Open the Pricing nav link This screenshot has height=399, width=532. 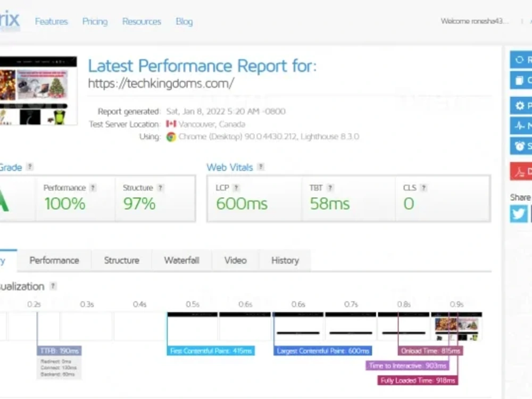(x=95, y=21)
